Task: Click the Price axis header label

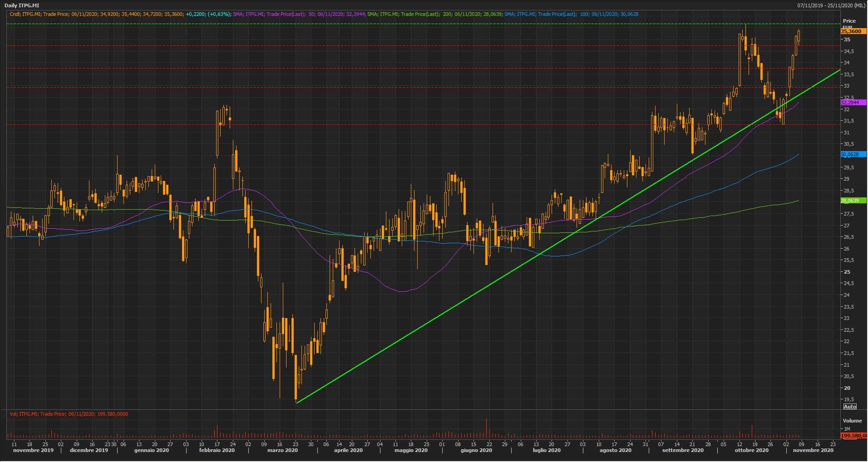Action: [849, 21]
